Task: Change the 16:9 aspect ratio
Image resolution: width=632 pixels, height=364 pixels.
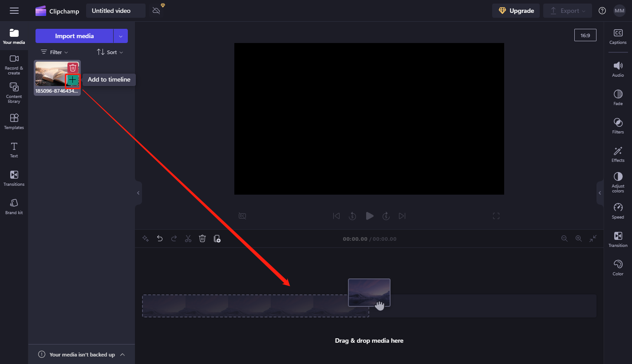Action: pyautogui.click(x=585, y=35)
